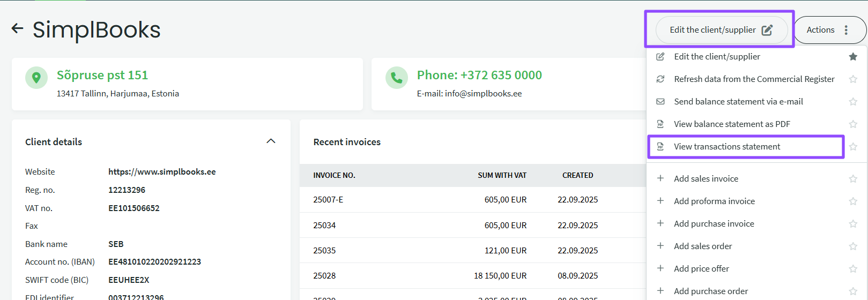
Task: Click the back arrow next to SimplBooks
Action: (17, 29)
